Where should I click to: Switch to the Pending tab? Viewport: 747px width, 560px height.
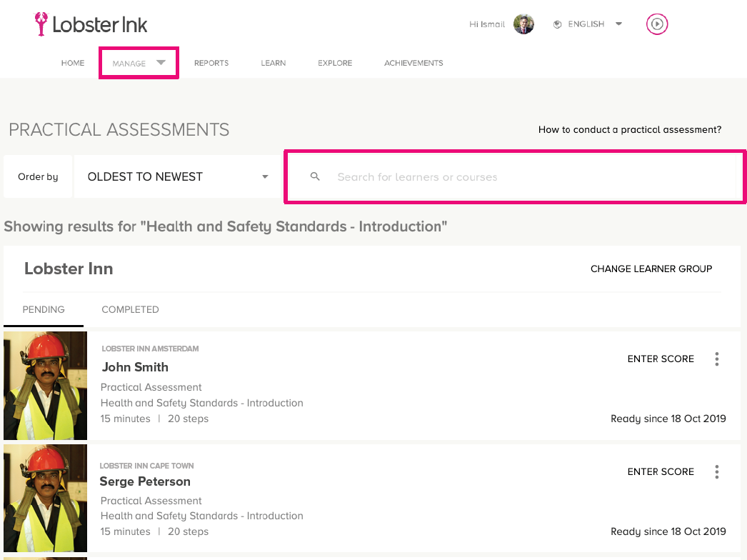tap(44, 310)
